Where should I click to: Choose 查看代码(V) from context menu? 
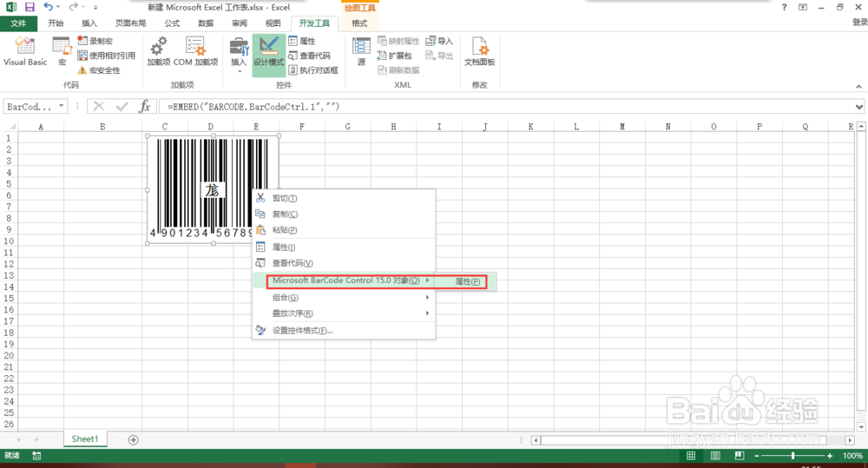click(x=344, y=263)
